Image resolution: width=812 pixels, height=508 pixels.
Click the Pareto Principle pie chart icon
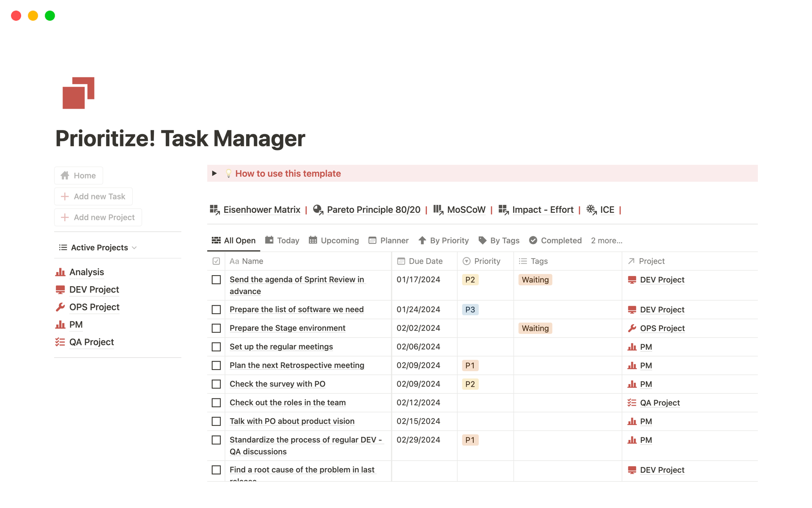pos(318,210)
